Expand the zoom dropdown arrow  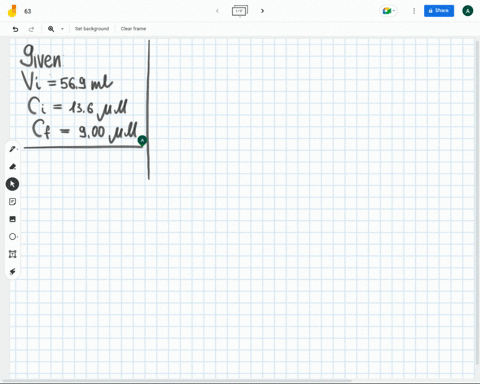tap(62, 29)
